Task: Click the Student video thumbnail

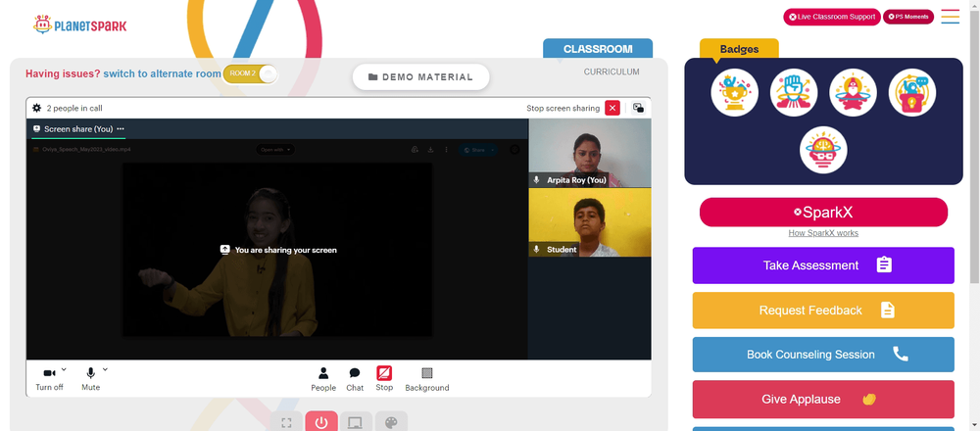Action: [x=589, y=222]
